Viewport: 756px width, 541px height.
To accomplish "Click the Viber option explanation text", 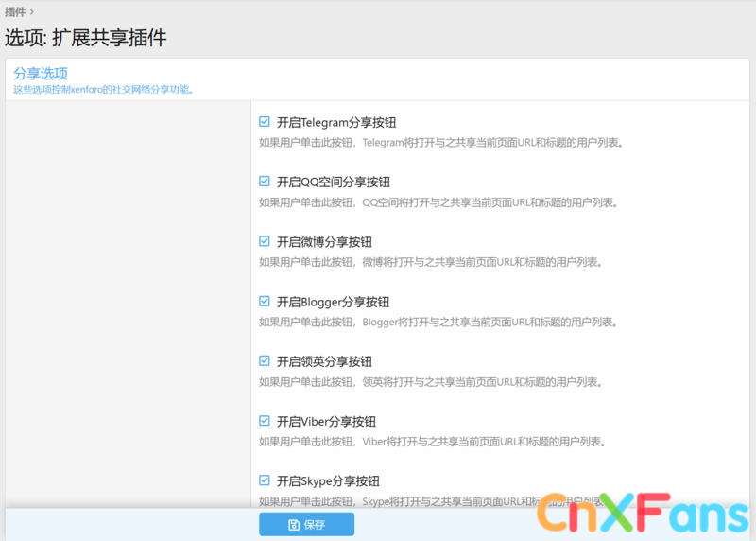I will tap(433, 442).
